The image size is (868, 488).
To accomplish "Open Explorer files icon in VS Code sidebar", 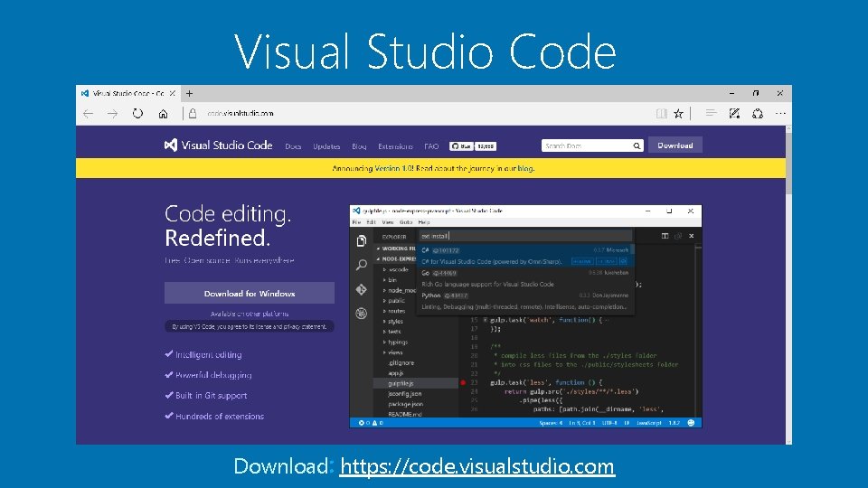I will pyautogui.click(x=362, y=240).
